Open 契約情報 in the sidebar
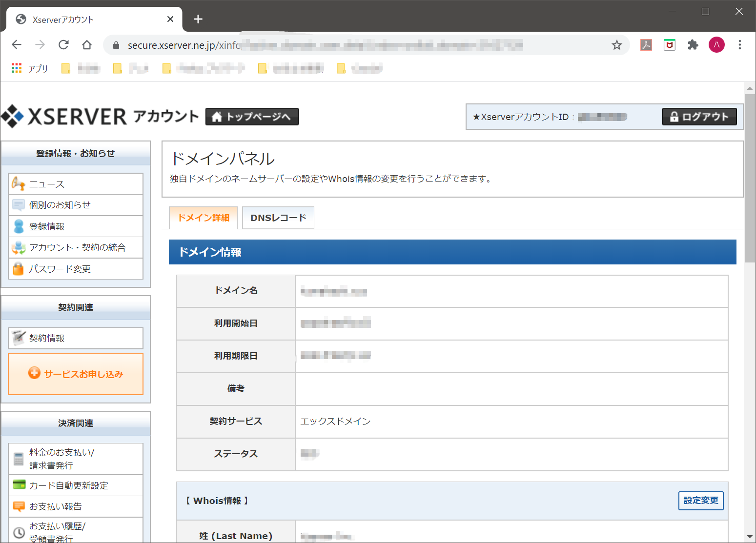Image resolution: width=756 pixels, height=543 pixels. coord(76,338)
